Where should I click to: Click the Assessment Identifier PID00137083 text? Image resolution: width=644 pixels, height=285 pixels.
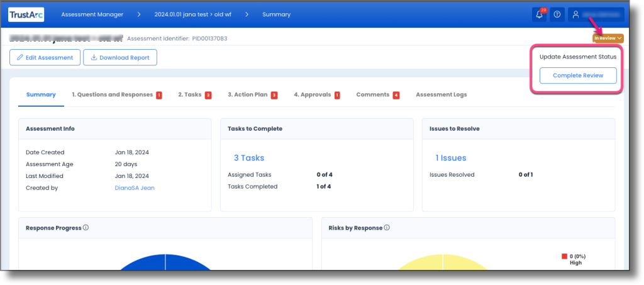pyautogui.click(x=177, y=38)
